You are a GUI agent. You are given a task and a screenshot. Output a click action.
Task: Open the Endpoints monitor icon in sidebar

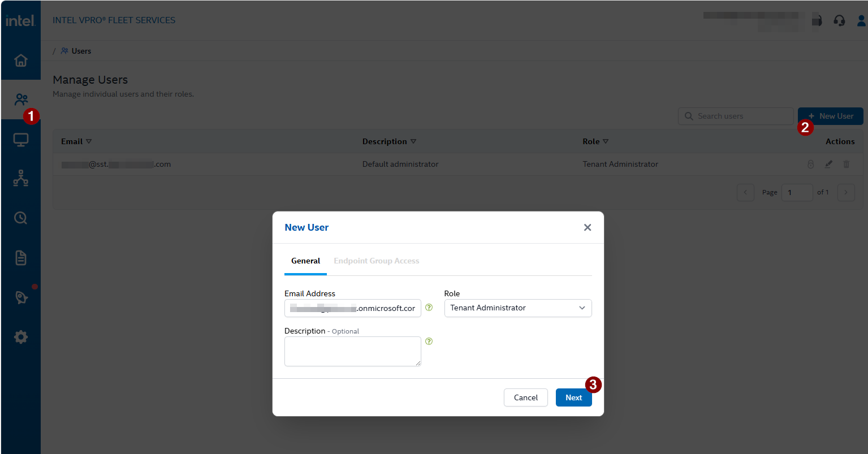21,140
